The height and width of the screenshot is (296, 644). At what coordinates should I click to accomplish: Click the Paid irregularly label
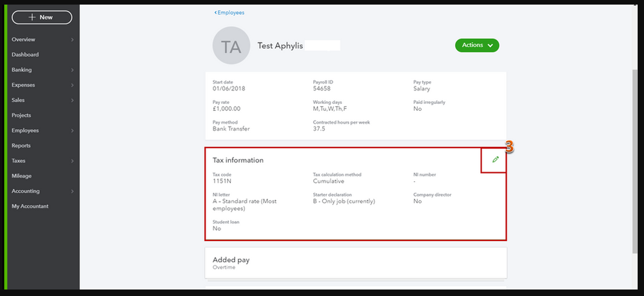(429, 103)
